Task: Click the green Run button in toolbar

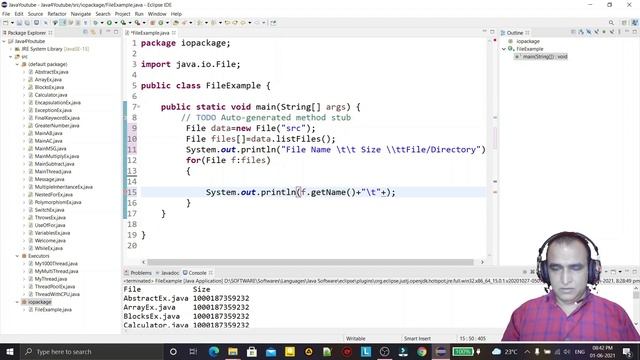Action: (109, 23)
